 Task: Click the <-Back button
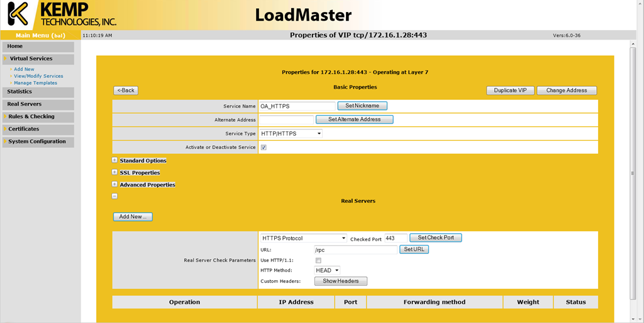126,90
